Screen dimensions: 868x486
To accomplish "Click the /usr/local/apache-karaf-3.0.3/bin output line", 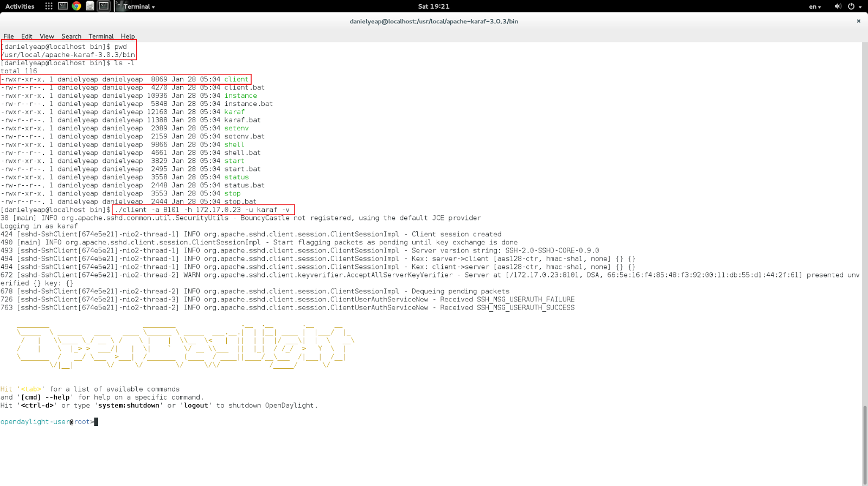I will pos(68,55).
